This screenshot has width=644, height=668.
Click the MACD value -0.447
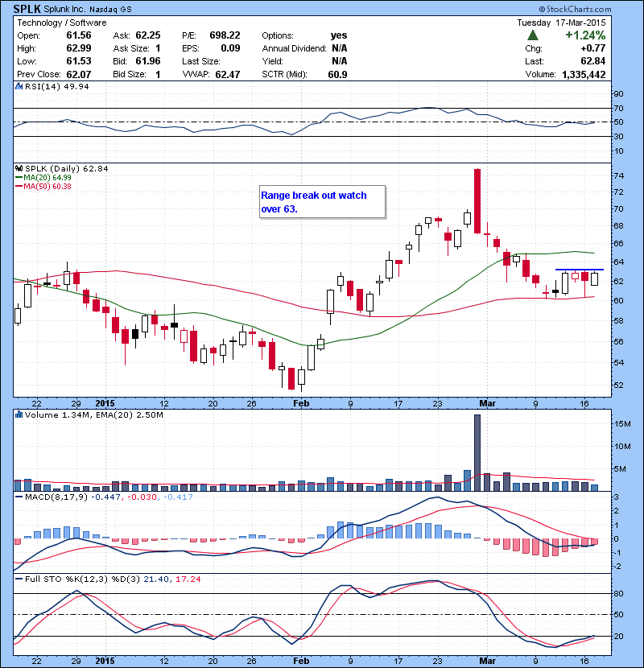[x=106, y=497]
